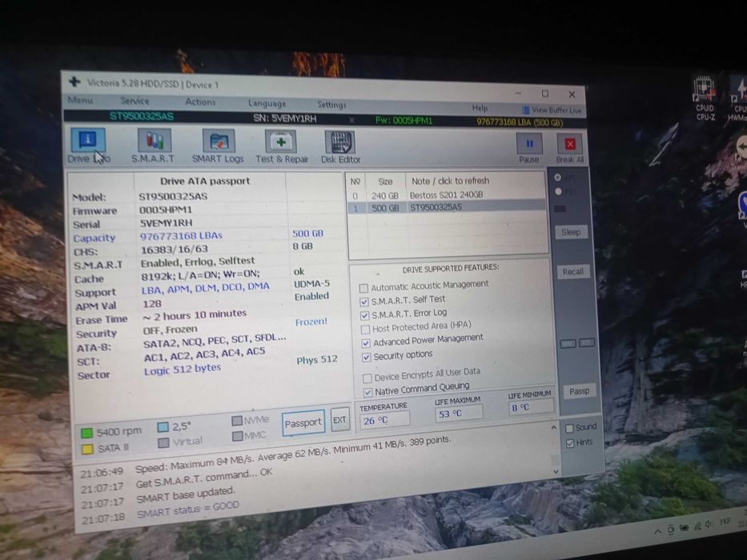747x560 pixels.
Task: Click the Note / click to refresh header
Action: [450, 181]
